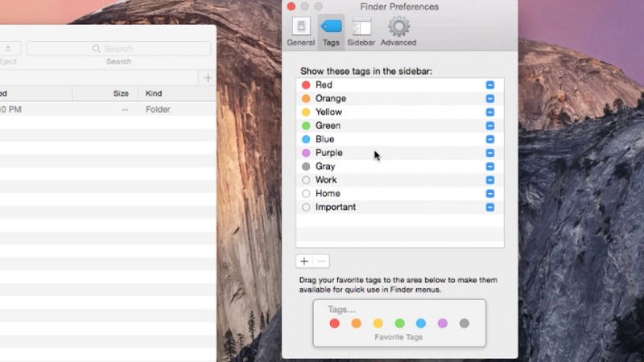The width and height of the screenshot is (644, 362).
Task: Sort by Size column in Finder window
Action: 121,93
